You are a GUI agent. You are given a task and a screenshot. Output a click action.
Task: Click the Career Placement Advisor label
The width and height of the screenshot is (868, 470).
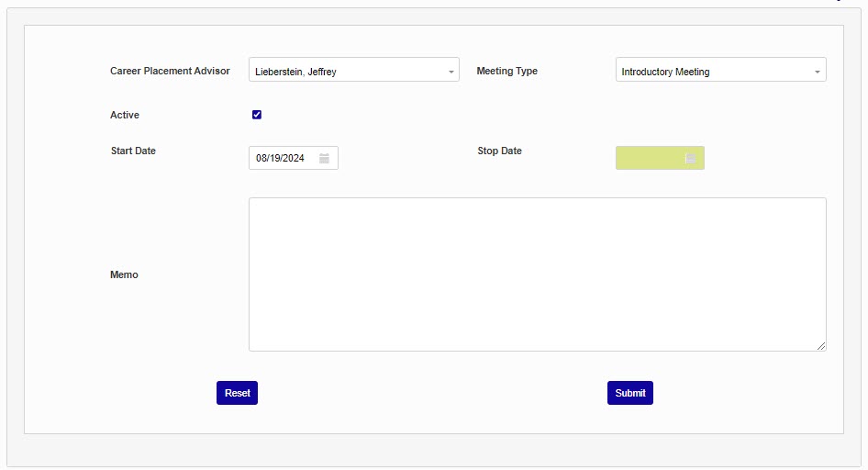170,71
